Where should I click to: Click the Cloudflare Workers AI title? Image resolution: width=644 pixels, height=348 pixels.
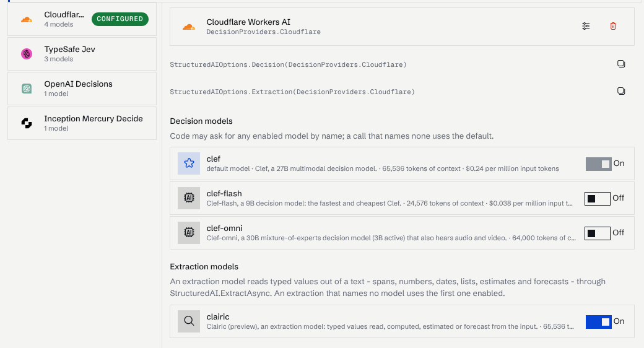click(x=248, y=22)
